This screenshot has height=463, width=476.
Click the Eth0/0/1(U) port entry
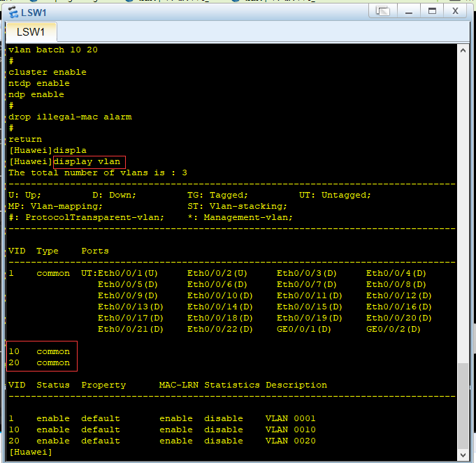point(127,273)
